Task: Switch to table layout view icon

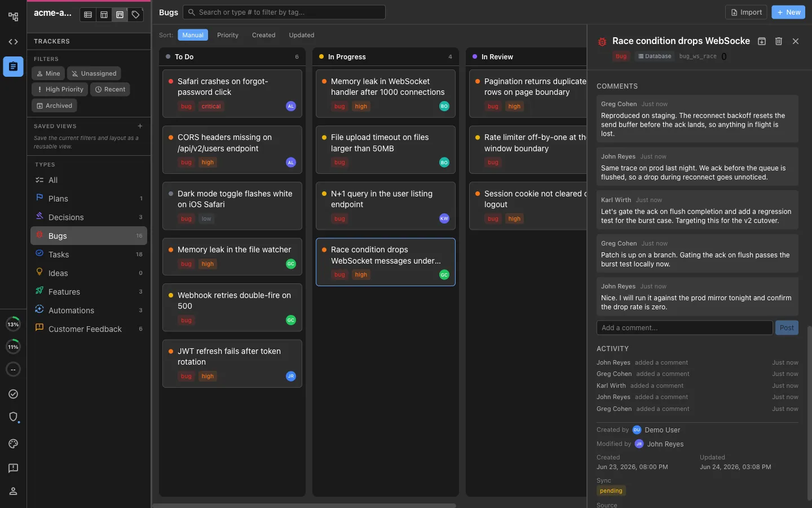Action: [x=104, y=15]
